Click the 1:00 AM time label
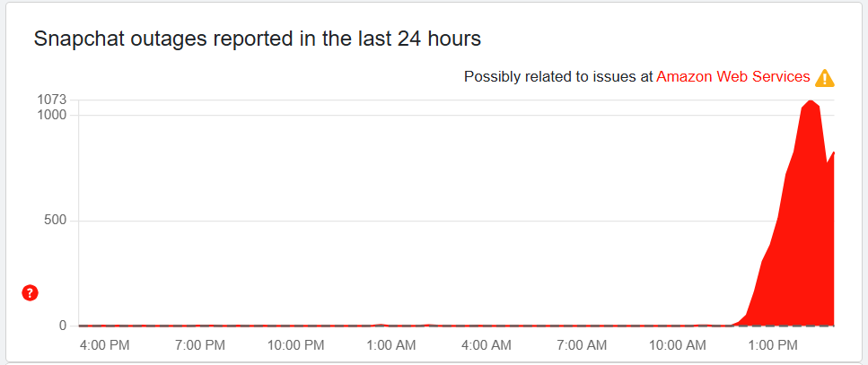868x365 pixels. (390, 345)
